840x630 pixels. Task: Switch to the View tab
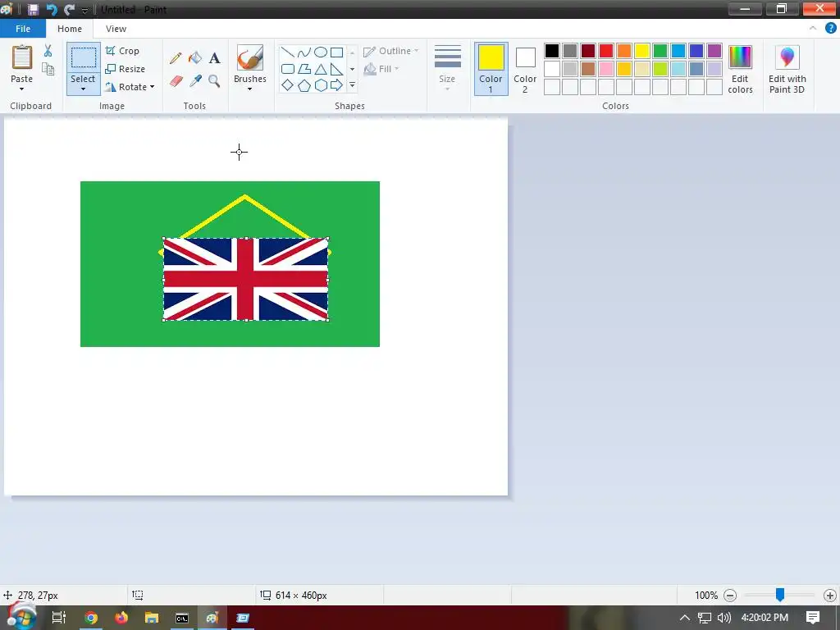pyautogui.click(x=116, y=29)
